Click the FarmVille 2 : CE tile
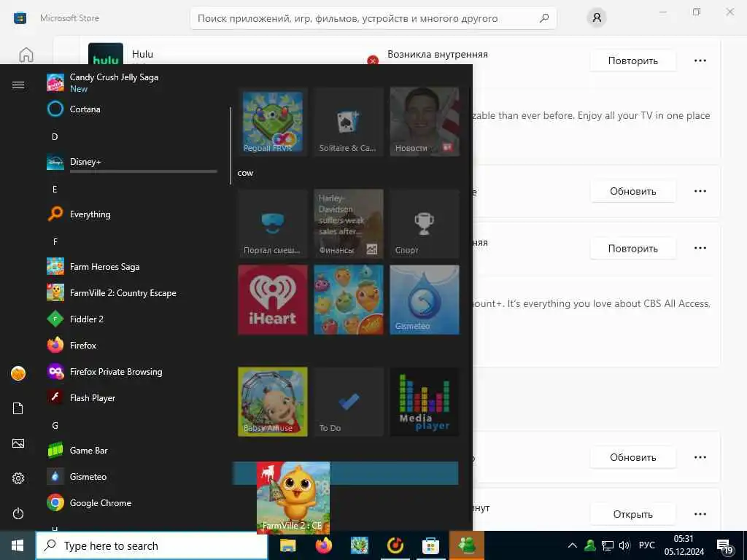 pyautogui.click(x=293, y=497)
